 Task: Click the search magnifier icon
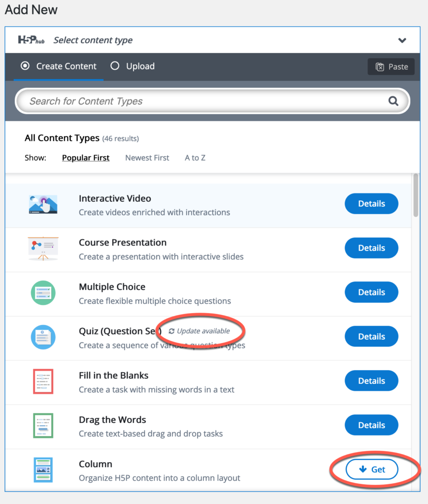(x=393, y=101)
